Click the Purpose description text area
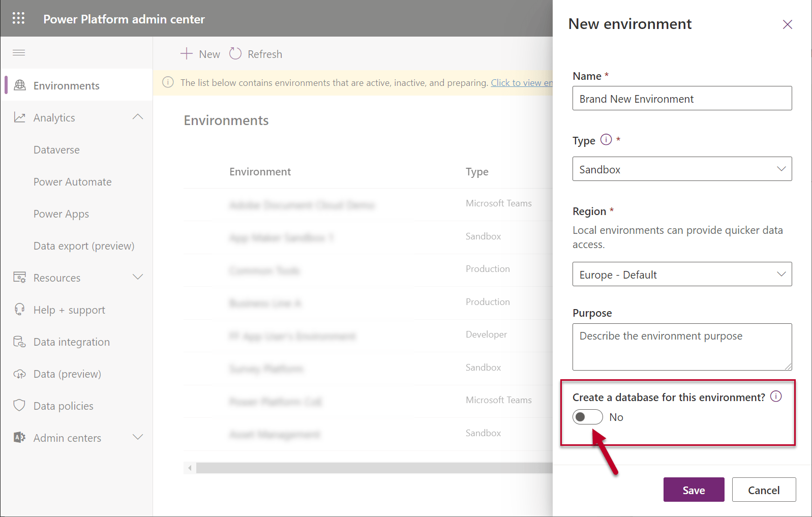 pos(682,347)
